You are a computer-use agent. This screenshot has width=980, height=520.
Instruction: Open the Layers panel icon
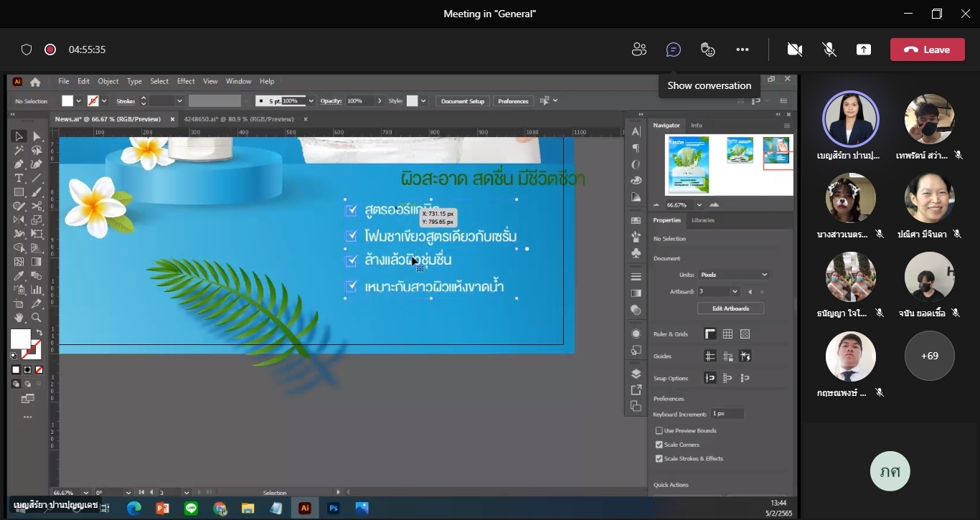636,374
